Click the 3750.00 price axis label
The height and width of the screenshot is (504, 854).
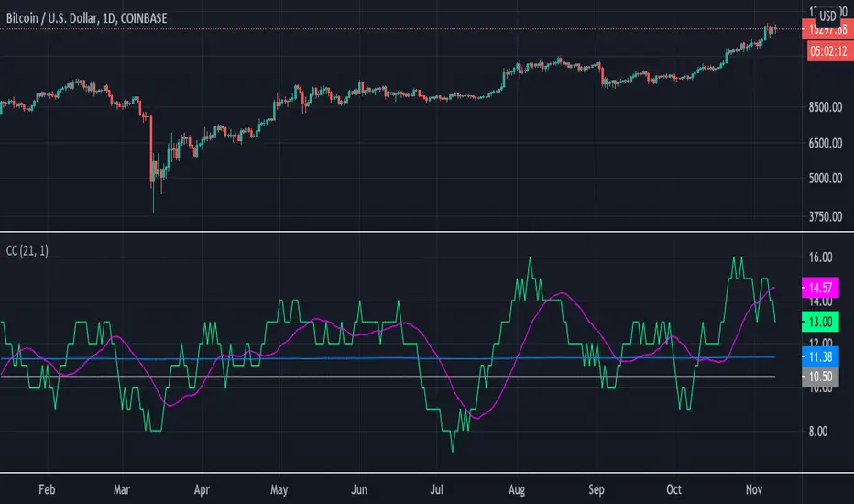[825, 216]
